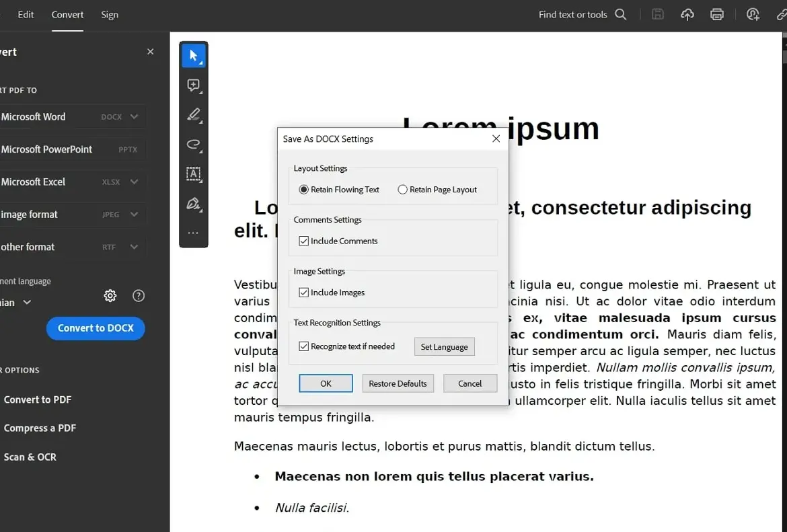Click the upload to cloud icon
787x532 pixels.
687,15
